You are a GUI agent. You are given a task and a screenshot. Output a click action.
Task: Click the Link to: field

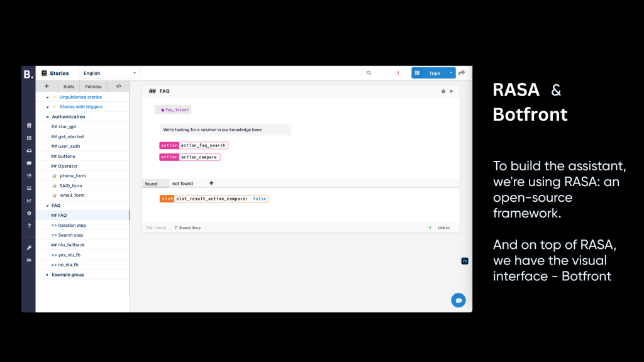click(445, 228)
